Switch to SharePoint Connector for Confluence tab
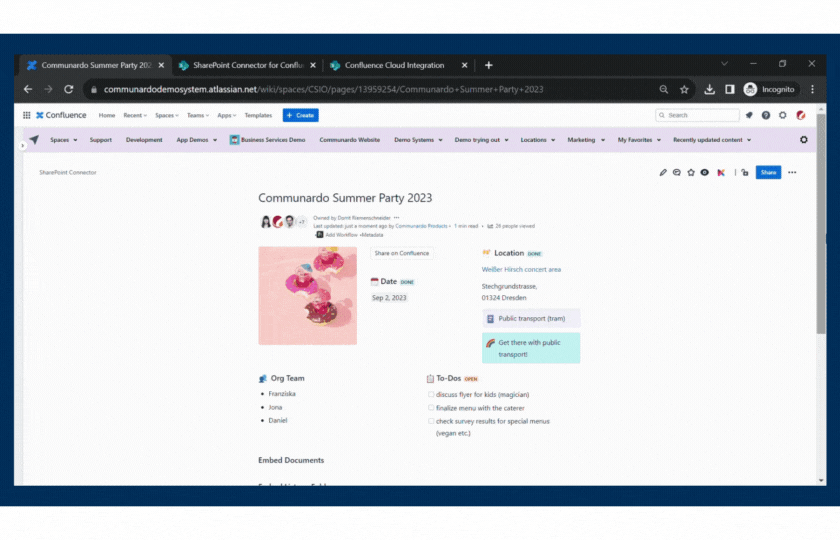 click(248, 65)
